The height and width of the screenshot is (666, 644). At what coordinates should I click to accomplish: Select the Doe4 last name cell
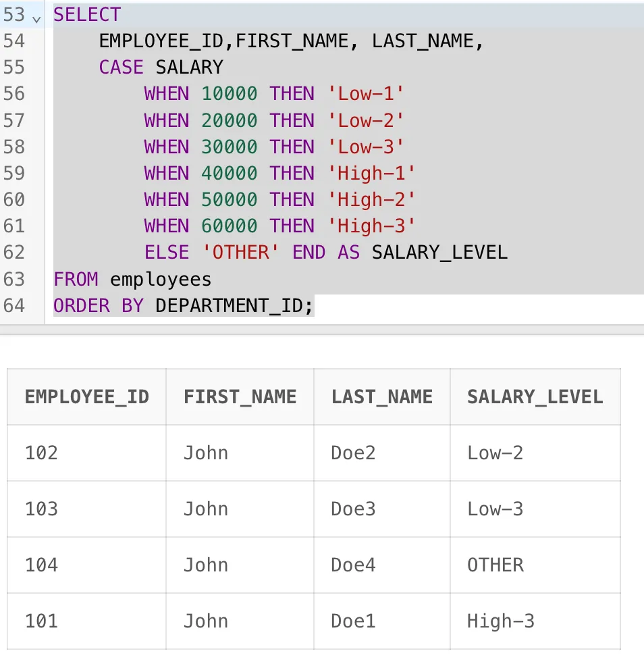coord(382,565)
